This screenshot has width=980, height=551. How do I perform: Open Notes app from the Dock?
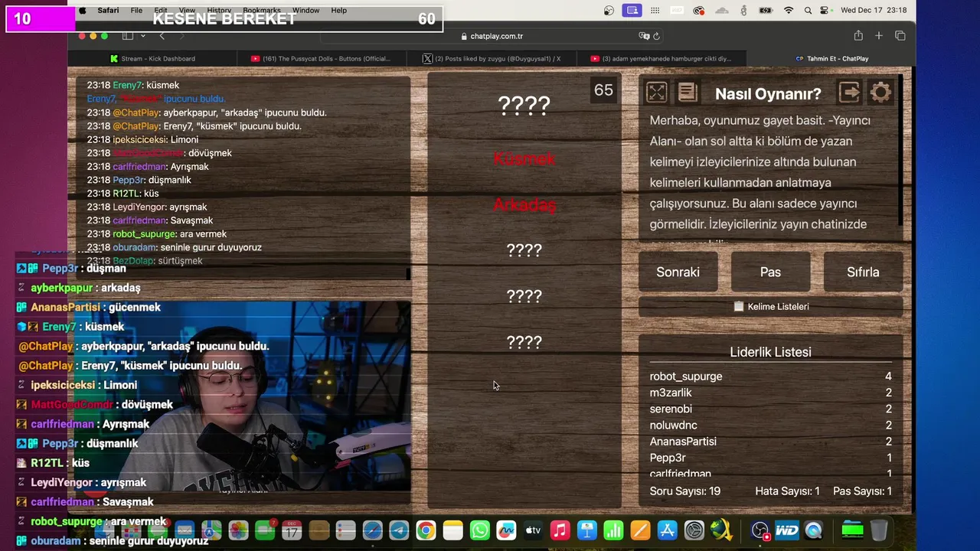(452, 530)
